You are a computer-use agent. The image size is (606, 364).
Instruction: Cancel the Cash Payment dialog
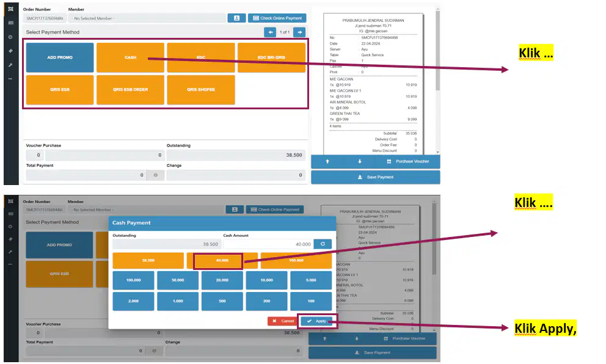[283, 321]
